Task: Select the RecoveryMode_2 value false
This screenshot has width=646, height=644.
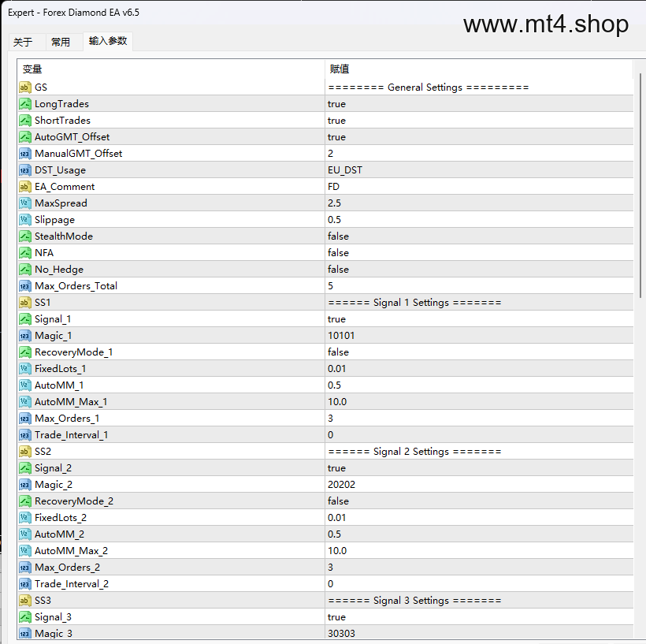Action: 338,501
